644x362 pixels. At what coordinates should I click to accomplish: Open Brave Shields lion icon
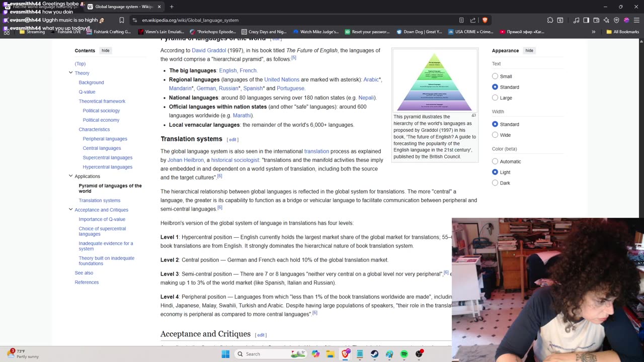pyautogui.click(x=485, y=20)
